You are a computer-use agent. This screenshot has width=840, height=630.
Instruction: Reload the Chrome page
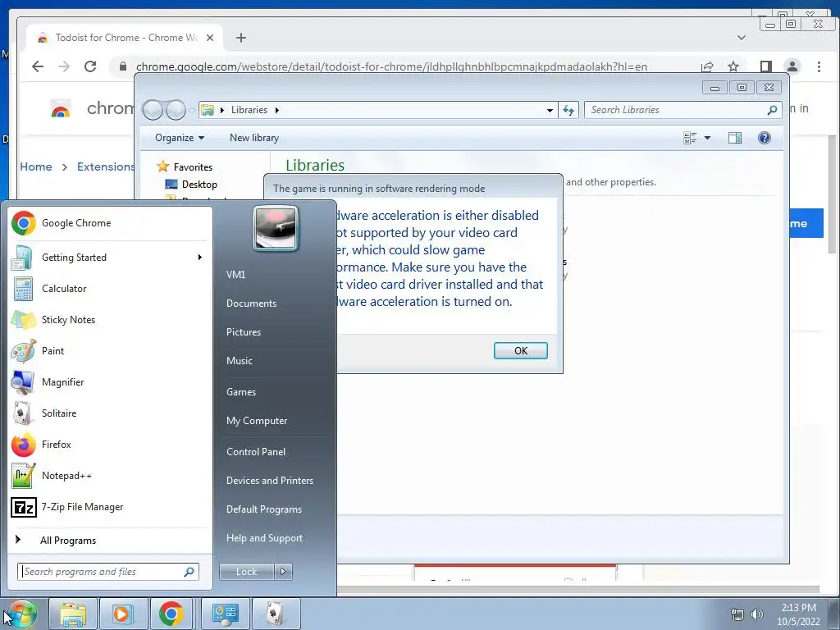point(90,66)
